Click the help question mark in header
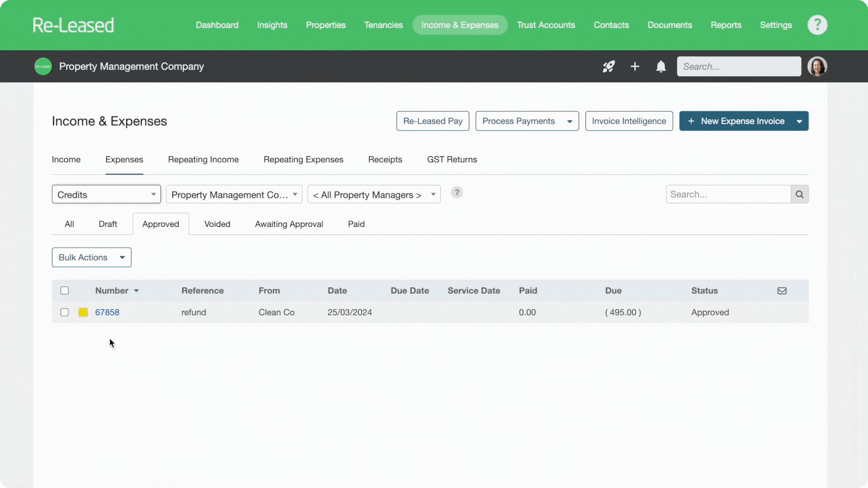Viewport: 868px width, 488px height. tap(817, 25)
